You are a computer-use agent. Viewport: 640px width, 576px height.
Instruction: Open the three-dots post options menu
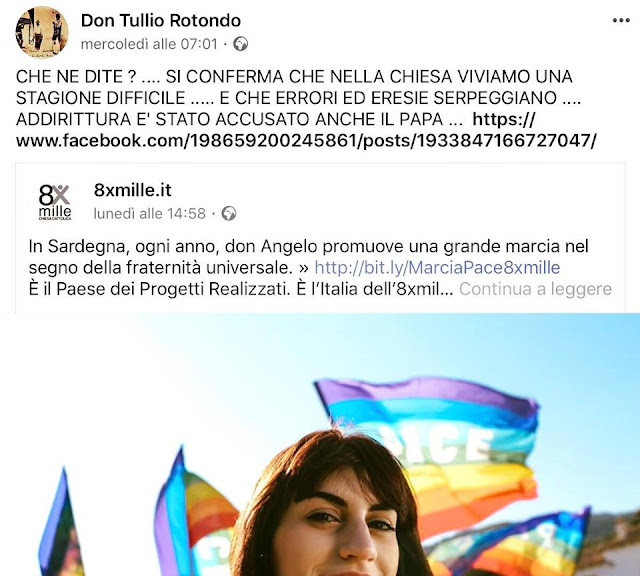[x=621, y=20]
